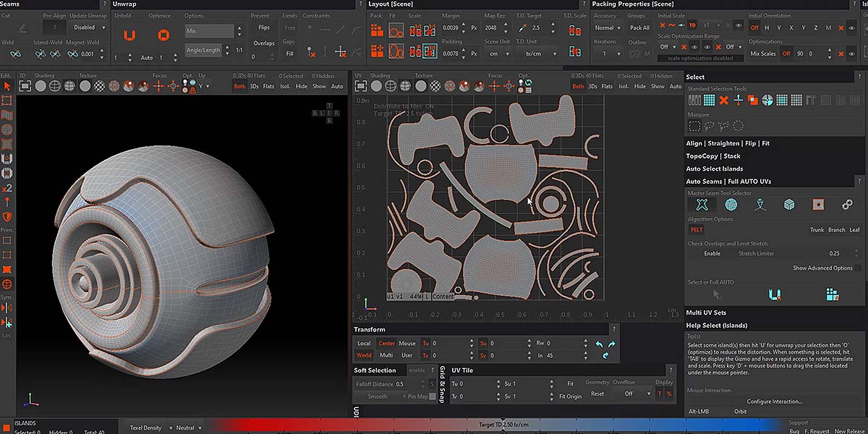Open the Grid & Snap vertical tab

click(x=443, y=384)
